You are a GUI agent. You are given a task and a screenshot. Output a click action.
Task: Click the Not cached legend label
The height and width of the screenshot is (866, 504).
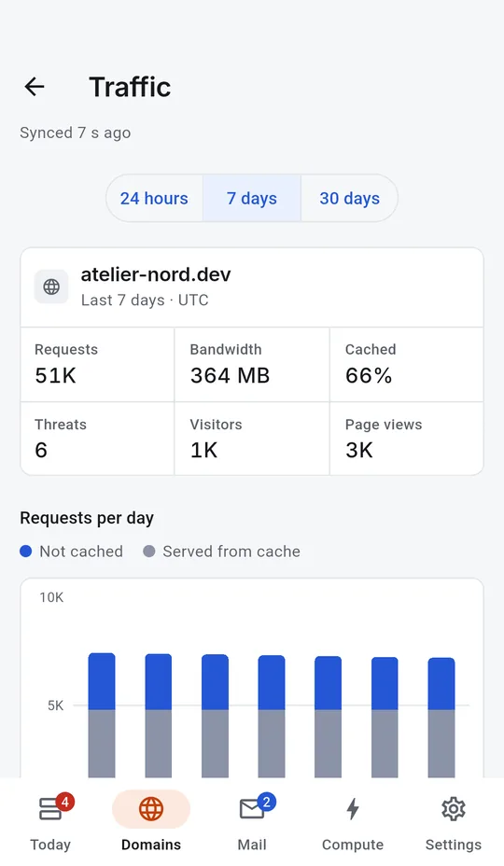tap(81, 552)
